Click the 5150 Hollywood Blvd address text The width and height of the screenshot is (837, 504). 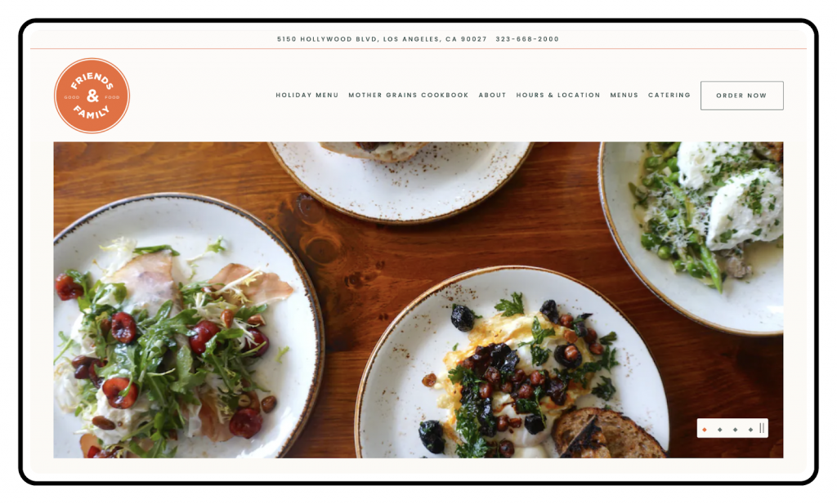pyautogui.click(x=382, y=39)
